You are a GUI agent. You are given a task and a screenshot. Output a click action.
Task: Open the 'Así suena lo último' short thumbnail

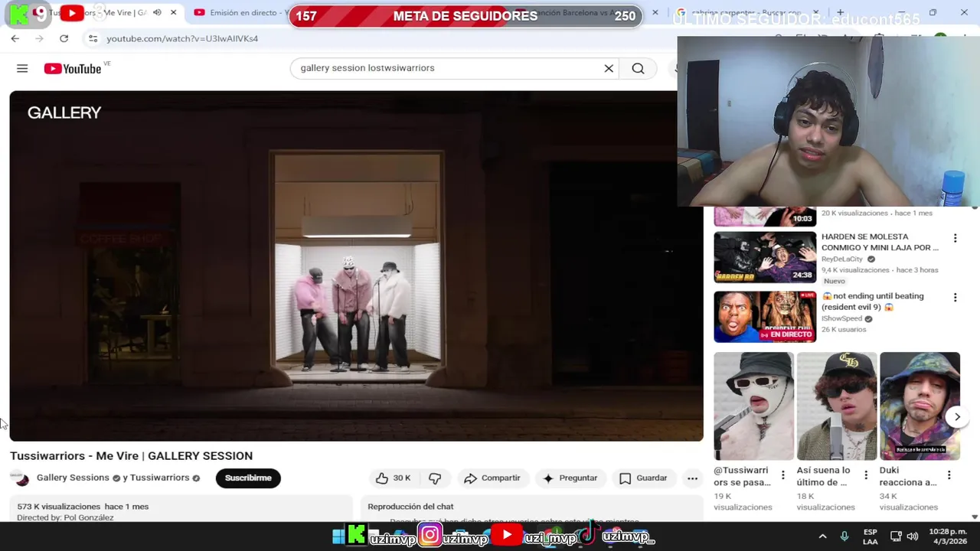pyautogui.click(x=837, y=406)
